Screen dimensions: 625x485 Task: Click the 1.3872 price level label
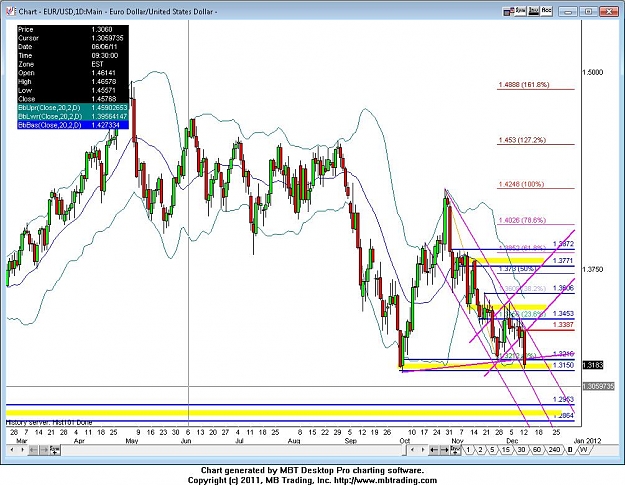click(563, 244)
